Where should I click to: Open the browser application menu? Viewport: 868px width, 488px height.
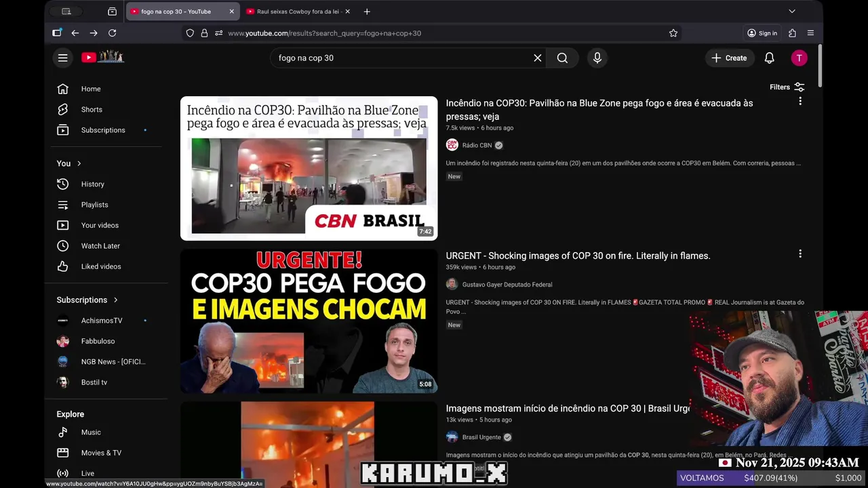[x=810, y=33]
